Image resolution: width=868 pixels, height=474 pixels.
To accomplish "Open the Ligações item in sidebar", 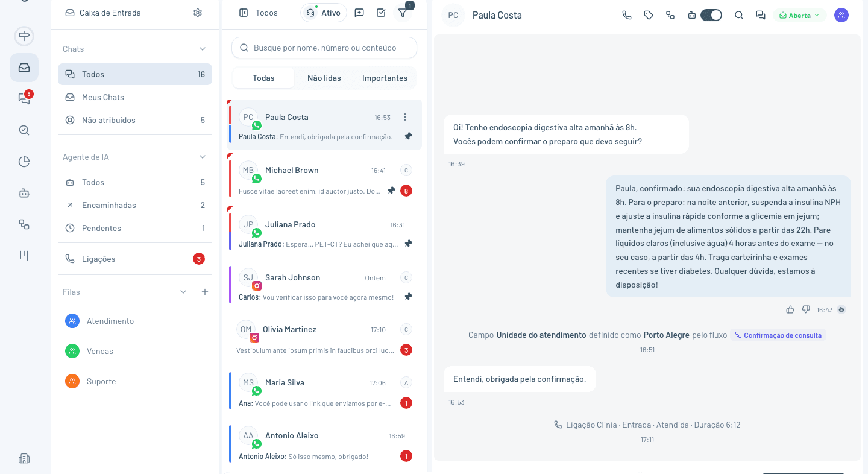I will coord(135,259).
